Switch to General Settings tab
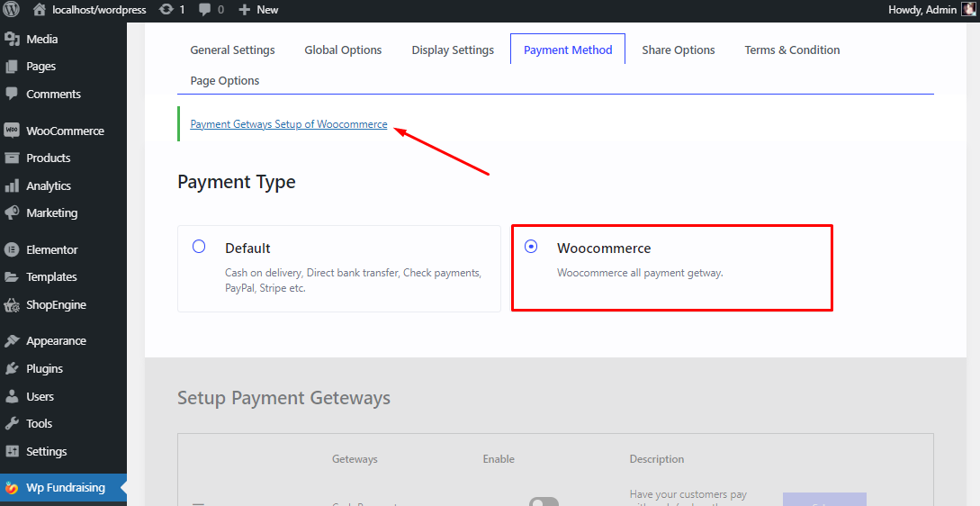The height and width of the screenshot is (506, 980). [x=232, y=50]
